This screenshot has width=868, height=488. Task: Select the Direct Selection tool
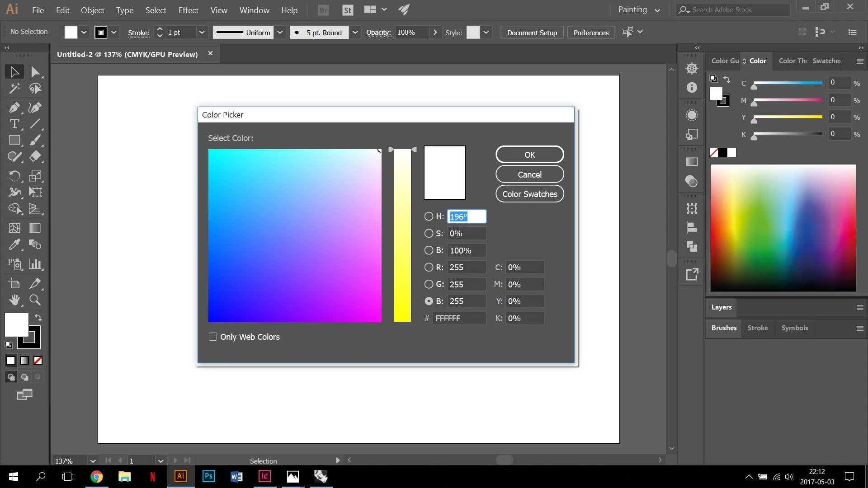click(x=34, y=71)
